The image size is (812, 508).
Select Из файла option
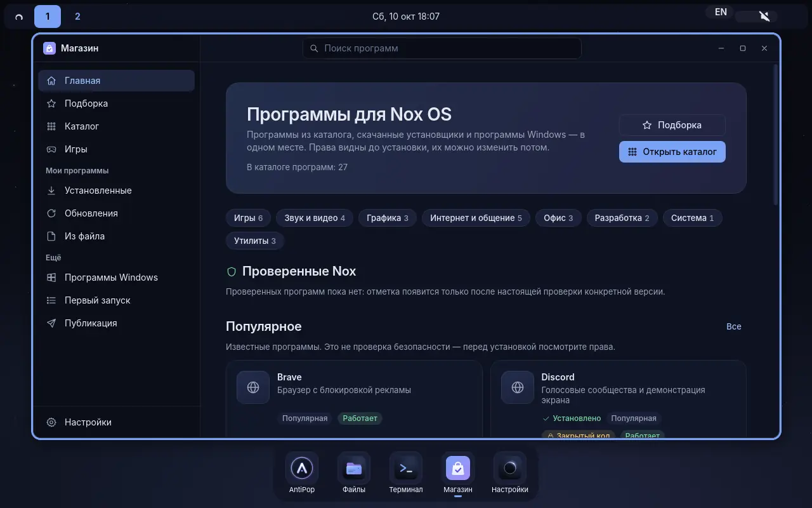[116, 236]
